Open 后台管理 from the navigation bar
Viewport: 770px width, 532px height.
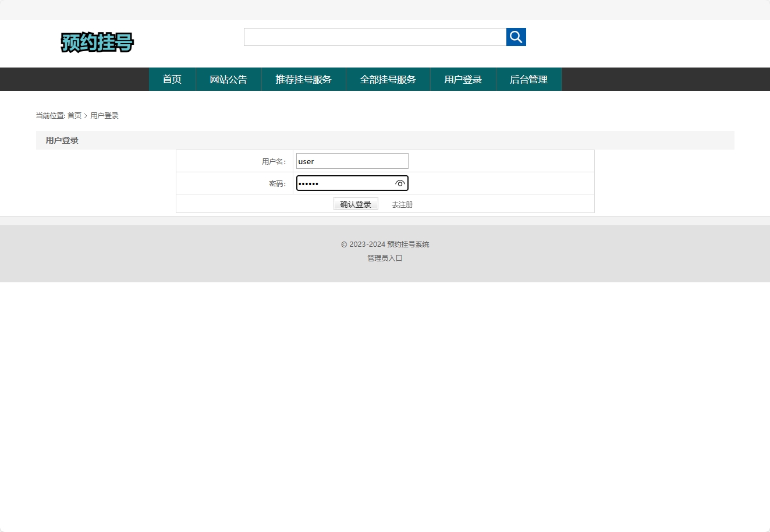click(528, 79)
